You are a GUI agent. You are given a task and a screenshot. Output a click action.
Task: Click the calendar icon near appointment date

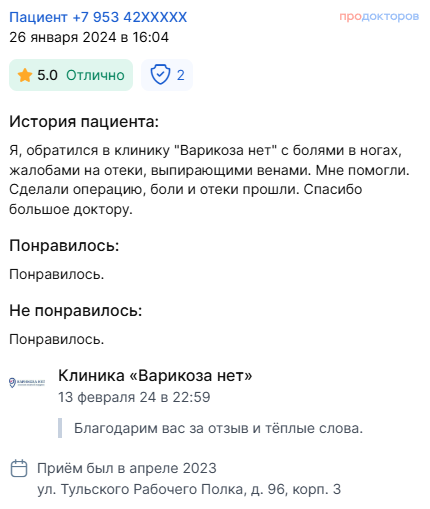click(19, 468)
